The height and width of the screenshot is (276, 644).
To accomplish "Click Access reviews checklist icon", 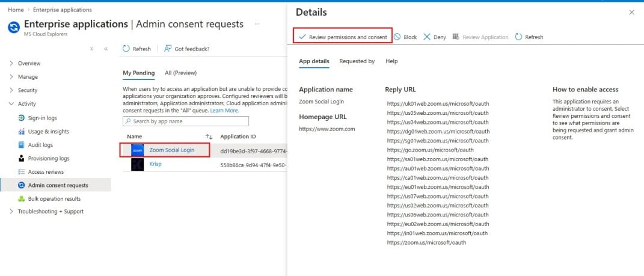I will pyautogui.click(x=22, y=172).
